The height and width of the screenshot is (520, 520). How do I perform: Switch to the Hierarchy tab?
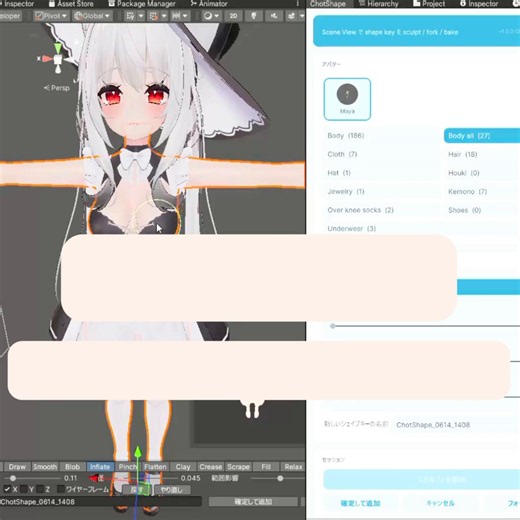379,4
